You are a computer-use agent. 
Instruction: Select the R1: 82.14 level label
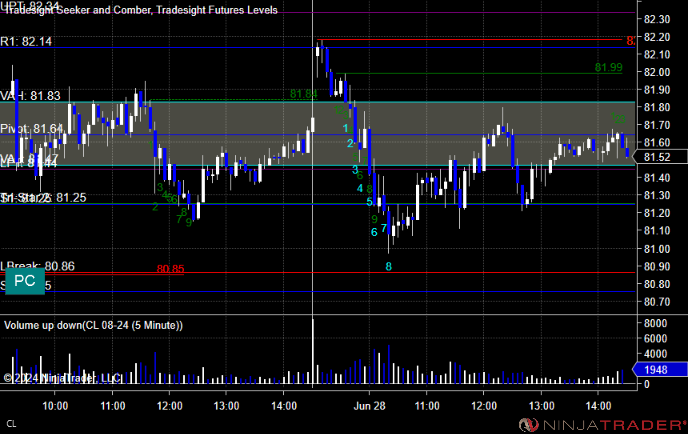point(26,41)
